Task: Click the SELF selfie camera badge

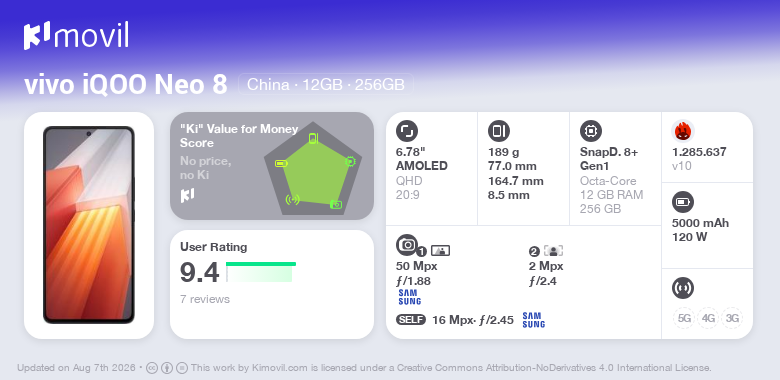Action: (411, 320)
